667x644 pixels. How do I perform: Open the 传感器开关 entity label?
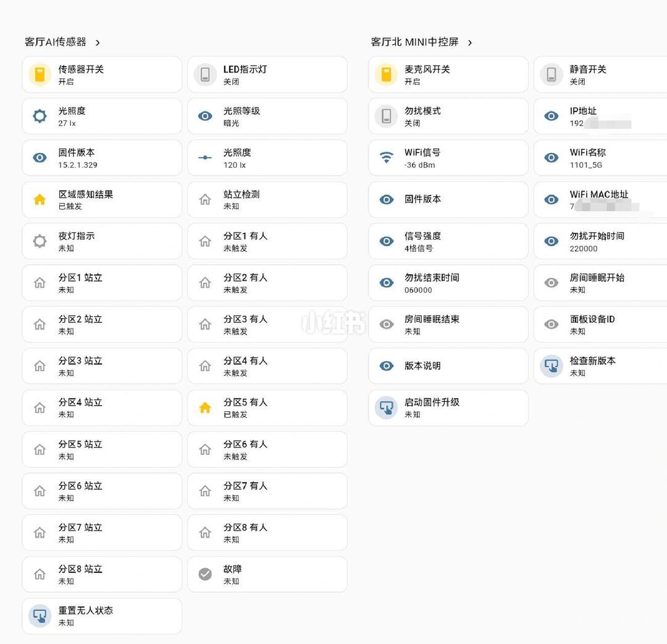[x=82, y=69]
